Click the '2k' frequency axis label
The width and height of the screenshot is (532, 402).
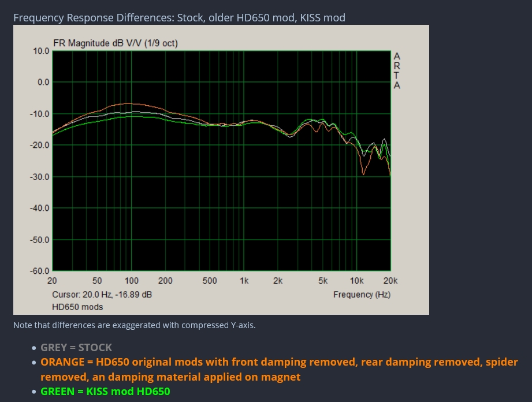click(278, 281)
